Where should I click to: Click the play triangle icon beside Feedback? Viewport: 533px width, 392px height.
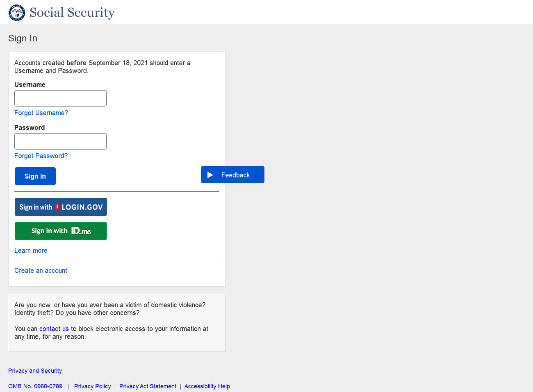point(210,175)
